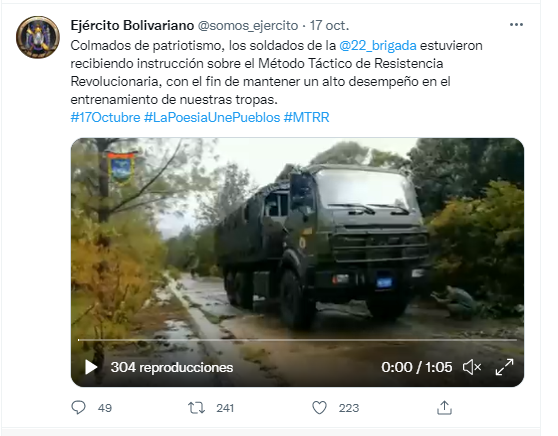558x436 pixels.
Task: Open the tweet's three-dot more options menu
Action: coord(516,25)
